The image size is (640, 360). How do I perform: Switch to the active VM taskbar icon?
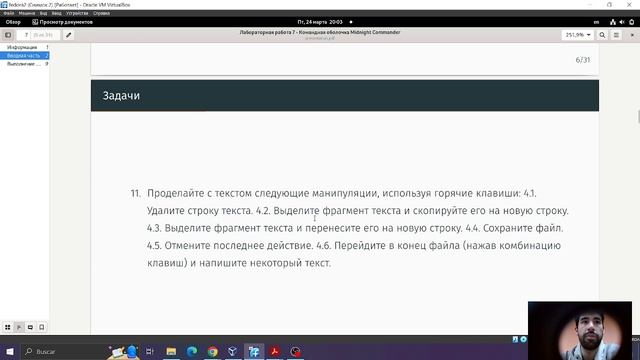[x=254, y=351]
